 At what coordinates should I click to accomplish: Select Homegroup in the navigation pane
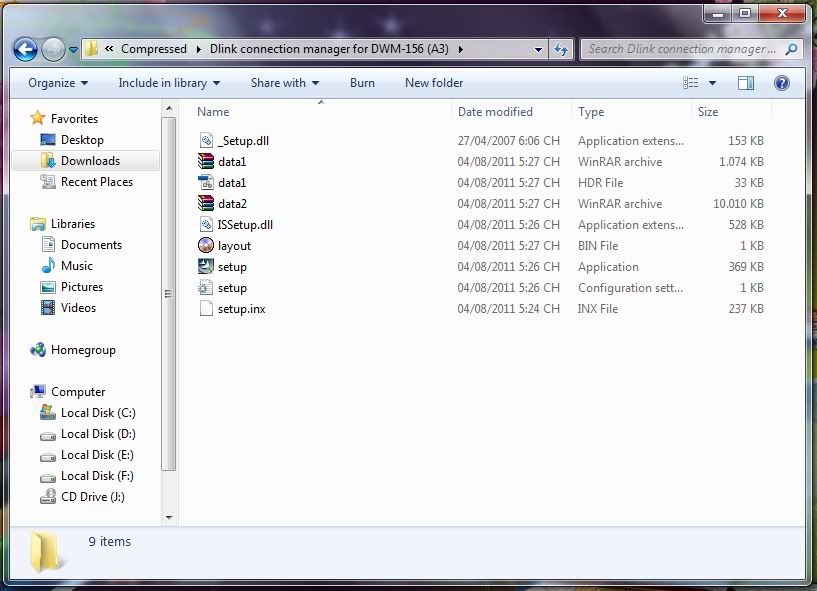pos(83,350)
